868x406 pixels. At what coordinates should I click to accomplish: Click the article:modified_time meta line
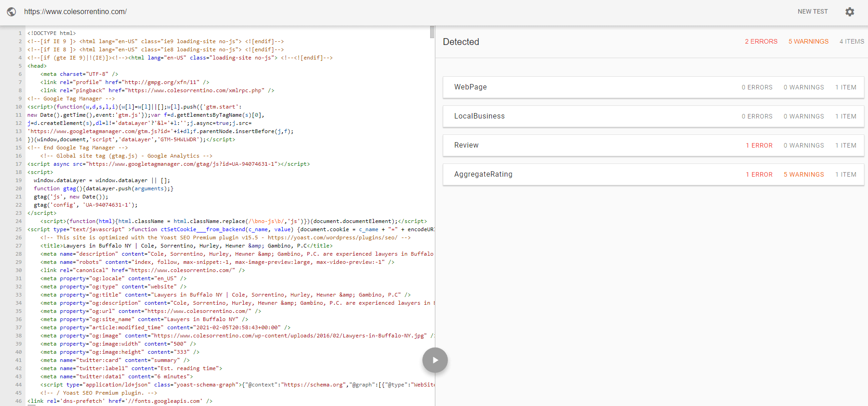pyautogui.click(x=165, y=327)
